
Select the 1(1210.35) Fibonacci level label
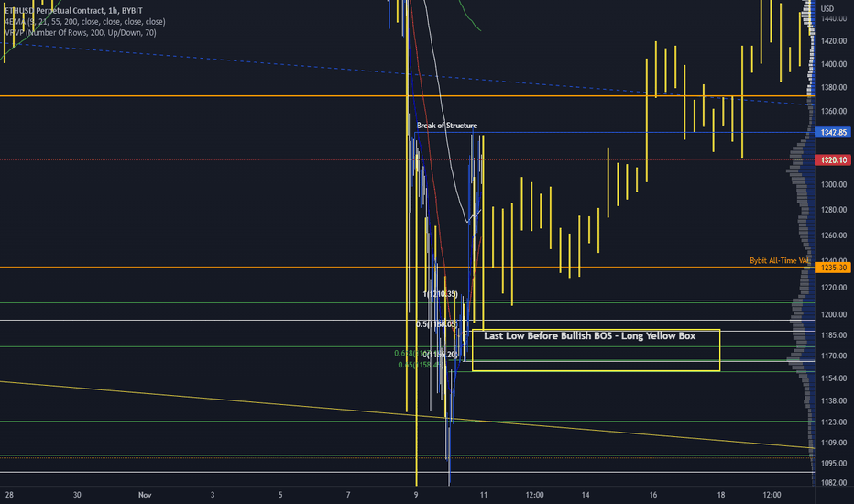(x=440, y=294)
